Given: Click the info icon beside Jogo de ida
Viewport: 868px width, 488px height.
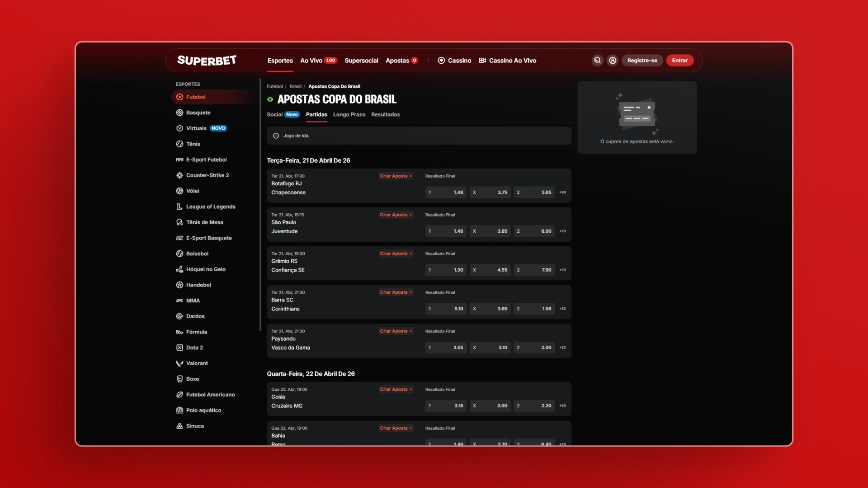Looking at the screenshot, I should 276,136.
